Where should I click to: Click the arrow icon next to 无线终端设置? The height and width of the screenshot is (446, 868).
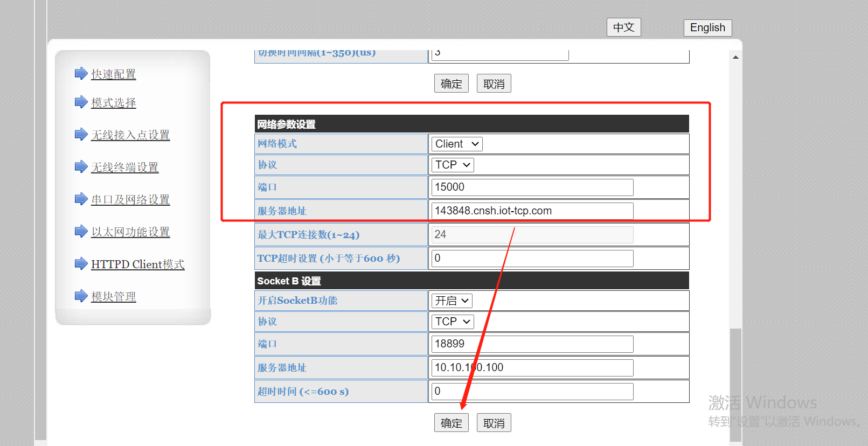pyautogui.click(x=81, y=166)
